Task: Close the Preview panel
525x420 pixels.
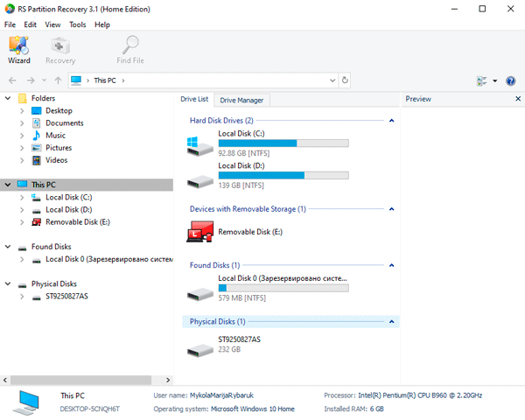Action: tap(518, 99)
